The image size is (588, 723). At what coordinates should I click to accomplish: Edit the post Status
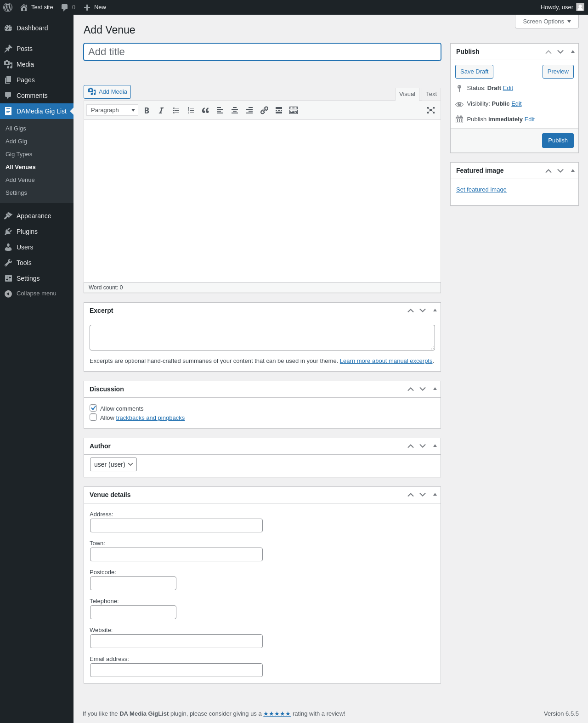tap(508, 88)
